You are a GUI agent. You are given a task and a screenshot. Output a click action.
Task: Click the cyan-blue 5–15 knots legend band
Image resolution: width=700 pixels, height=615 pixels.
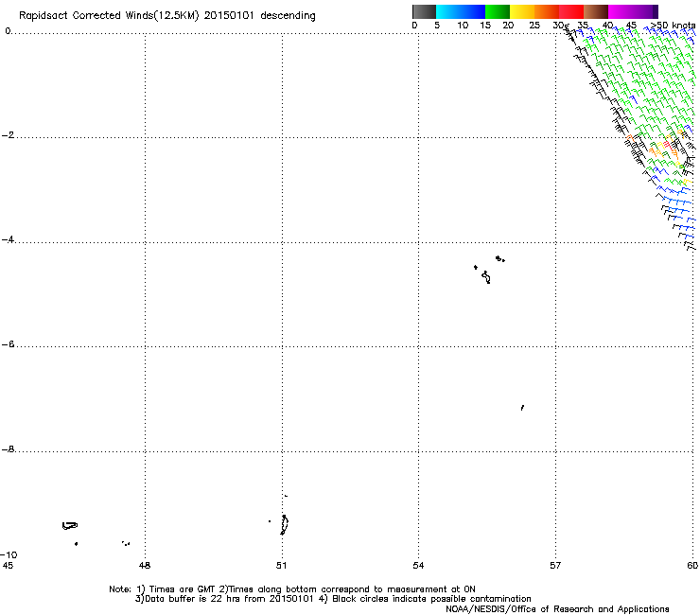(x=461, y=11)
